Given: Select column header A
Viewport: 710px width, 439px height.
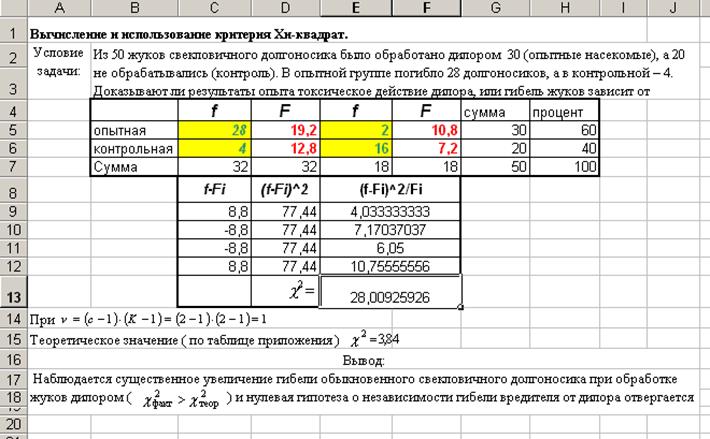Looking at the screenshot, I should click(59, 8).
